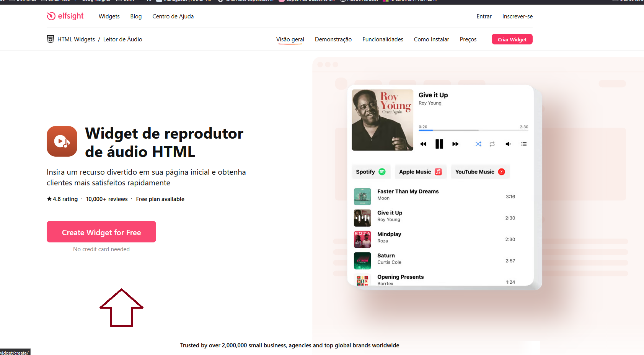Go to HTML Widgets breadcrumb
This screenshot has height=355, width=644.
click(76, 39)
